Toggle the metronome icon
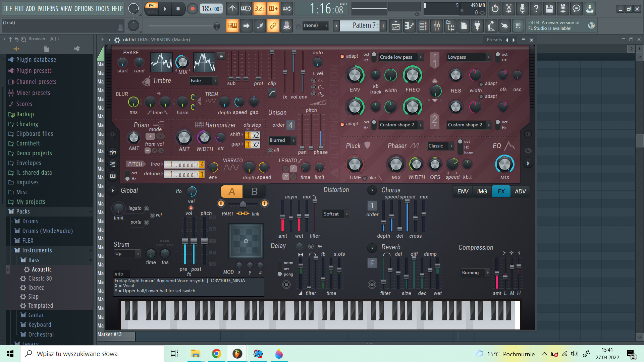The image size is (644, 362). click(x=232, y=8)
